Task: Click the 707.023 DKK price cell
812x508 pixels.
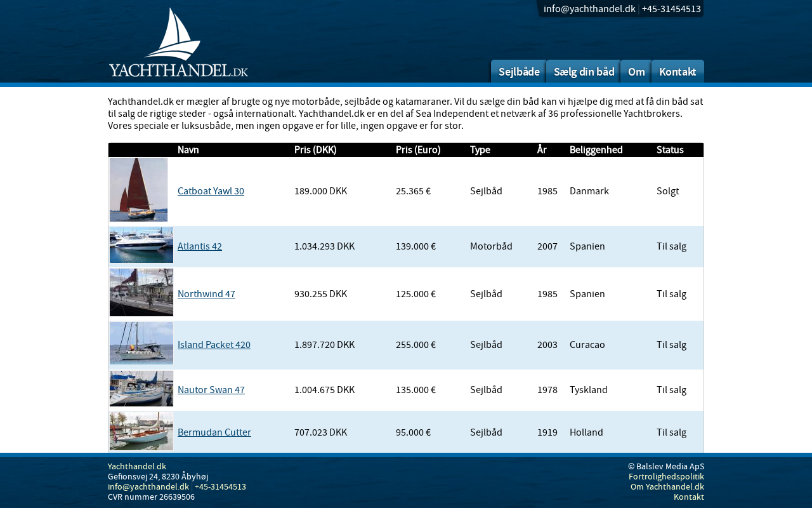Action: click(x=321, y=432)
